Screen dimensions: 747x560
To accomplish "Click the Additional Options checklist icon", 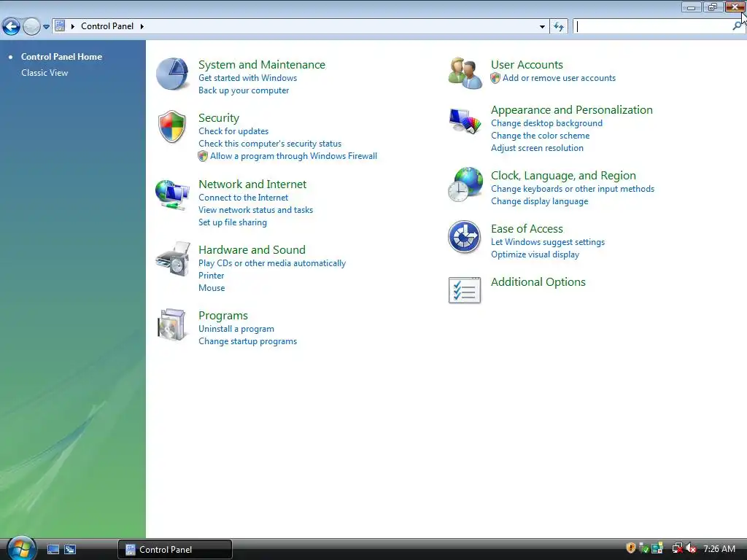I will click(465, 290).
